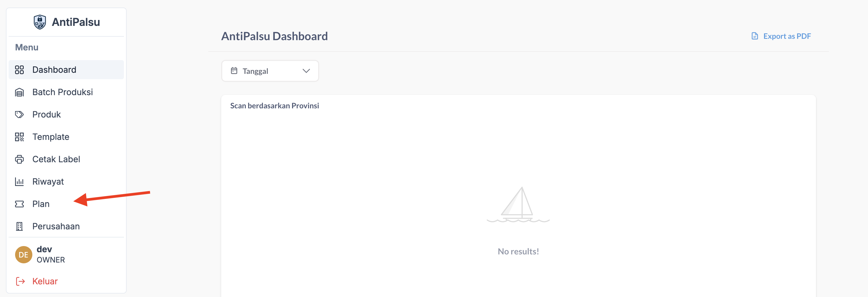Click the Export as PDF link
The height and width of the screenshot is (297, 868).
tap(787, 36)
